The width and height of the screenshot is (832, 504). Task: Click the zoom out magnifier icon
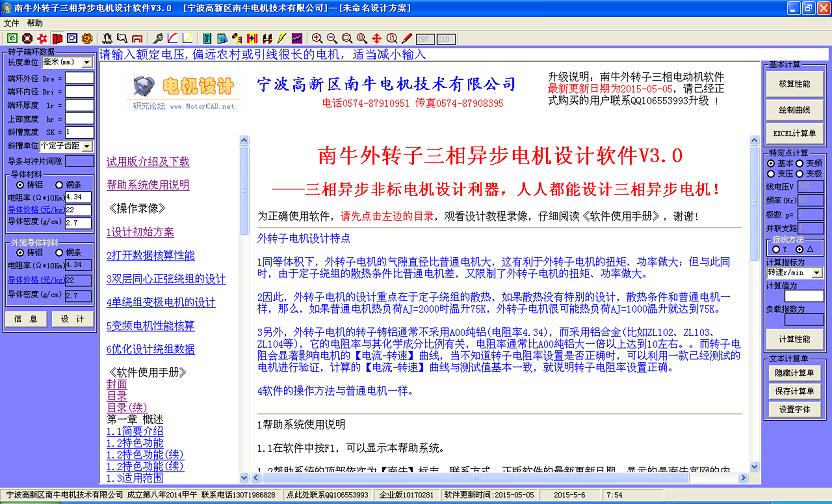tap(332, 38)
